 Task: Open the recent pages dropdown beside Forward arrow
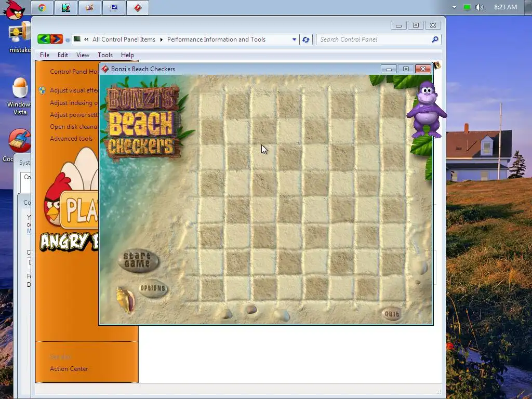tap(67, 40)
